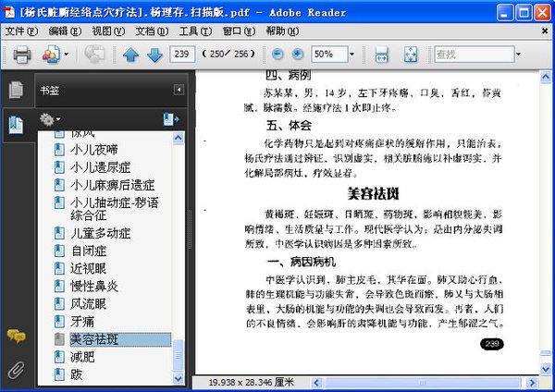Open the 窗口(W) menu

239,31
